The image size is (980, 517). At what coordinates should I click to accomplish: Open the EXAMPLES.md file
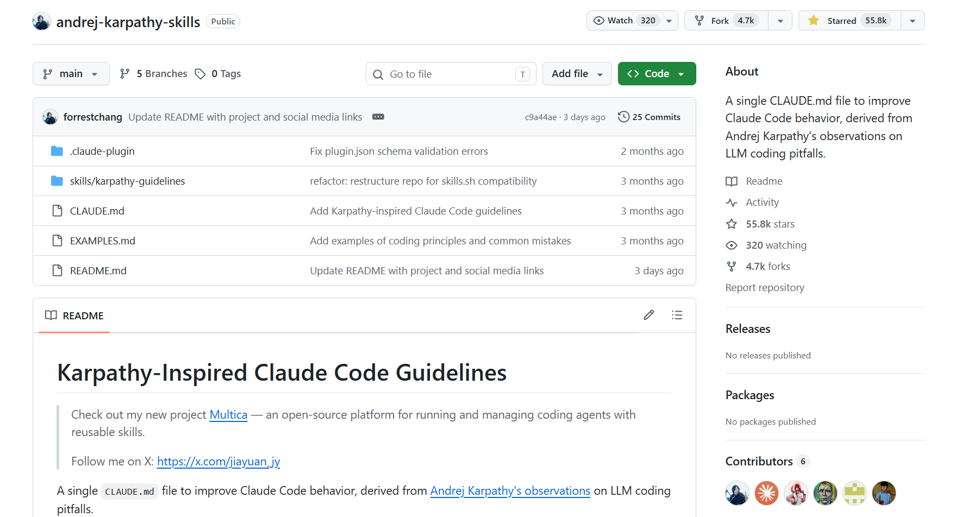[102, 241]
